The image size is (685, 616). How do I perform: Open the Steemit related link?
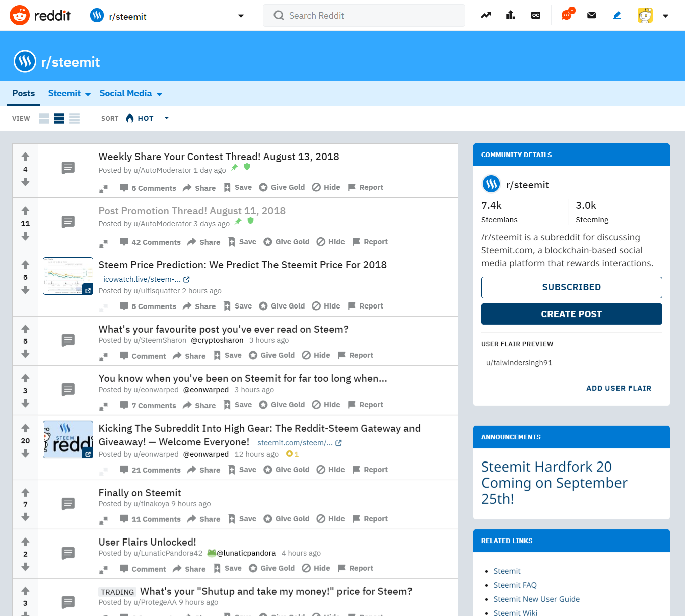(507, 571)
